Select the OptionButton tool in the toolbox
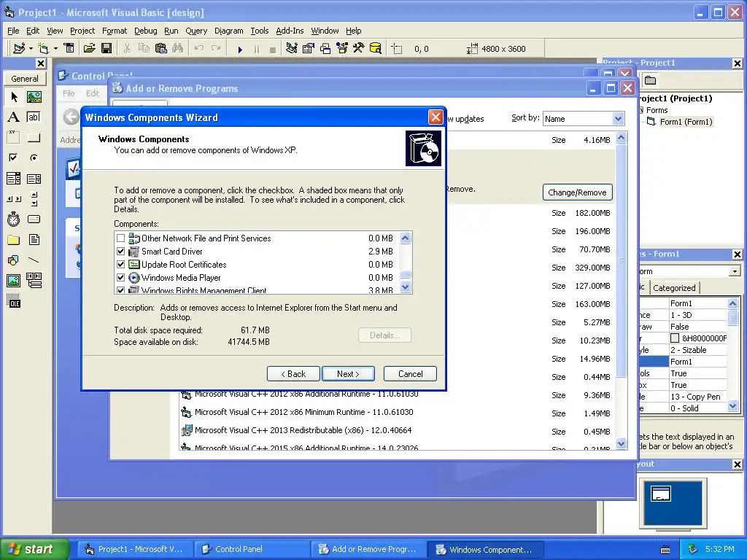This screenshot has width=747, height=560. point(34,157)
